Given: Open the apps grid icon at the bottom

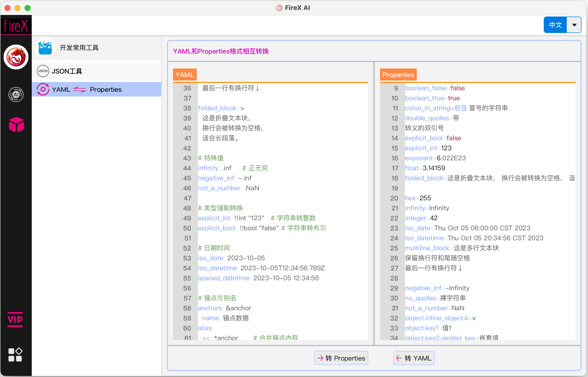Looking at the screenshot, I should click(x=15, y=354).
